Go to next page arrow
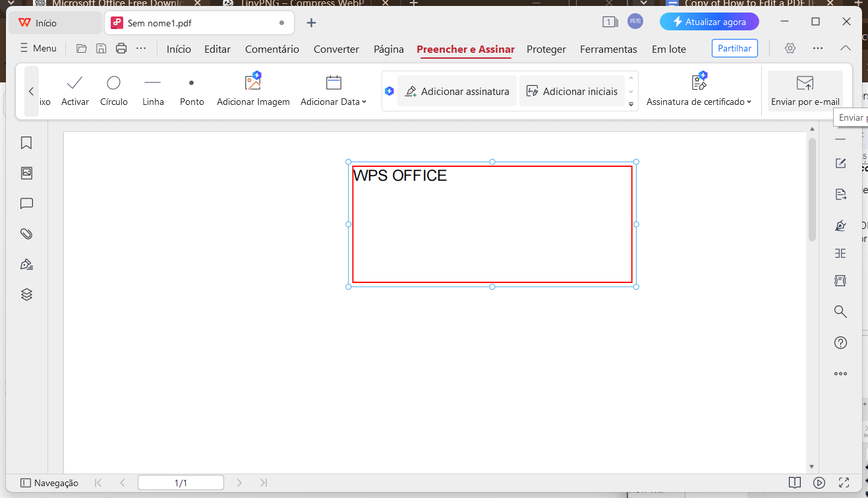The height and width of the screenshot is (498, 868). 239,483
